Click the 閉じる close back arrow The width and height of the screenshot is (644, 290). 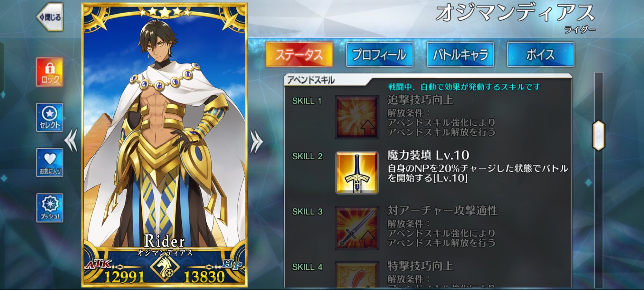click(50, 17)
